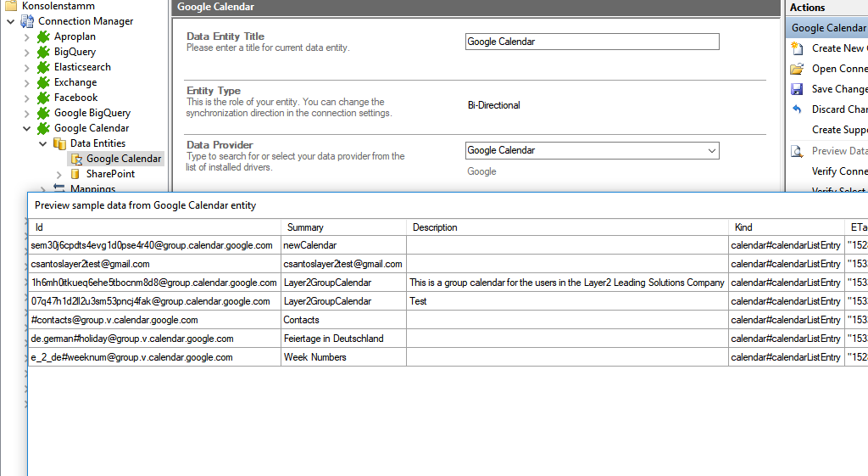Click Create Support action link

(x=839, y=130)
